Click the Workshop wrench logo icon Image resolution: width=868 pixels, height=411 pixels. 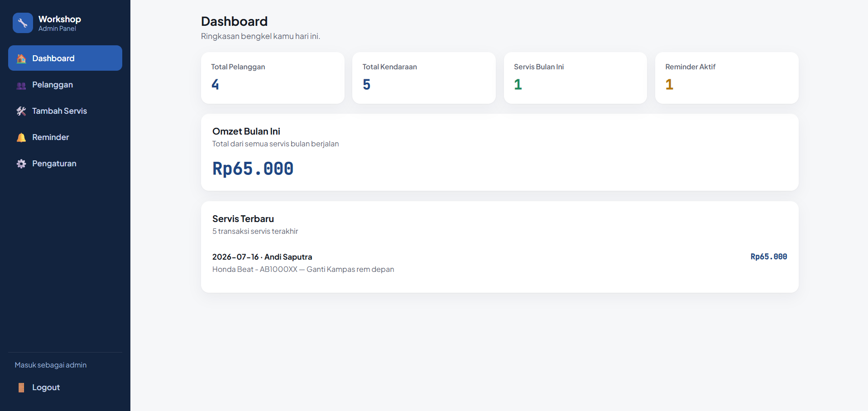[23, 23]
